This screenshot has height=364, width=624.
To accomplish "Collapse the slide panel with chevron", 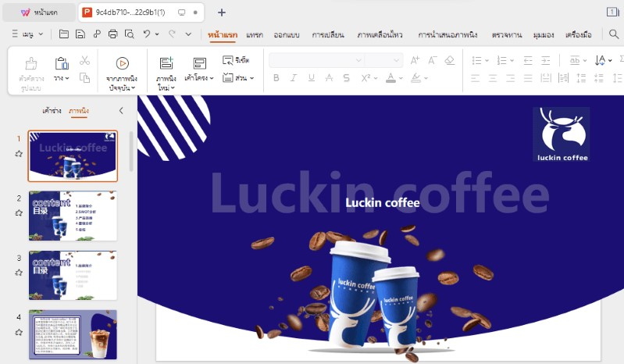I will pyautogui.click(x=121, y=111).
